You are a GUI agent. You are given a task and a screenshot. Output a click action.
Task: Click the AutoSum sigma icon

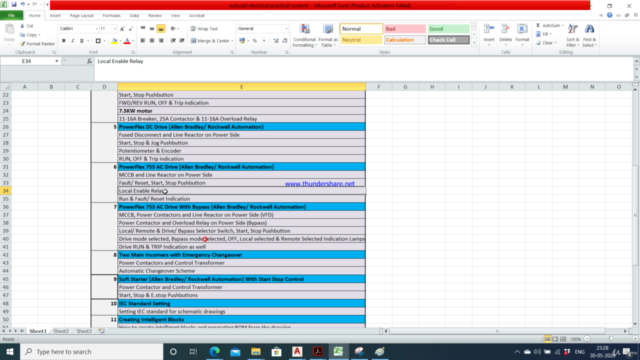(538, 25)
